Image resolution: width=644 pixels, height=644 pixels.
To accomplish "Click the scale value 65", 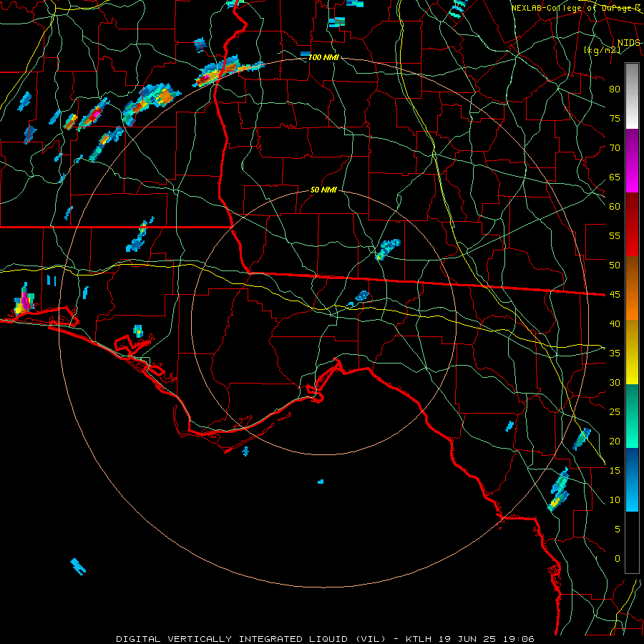I will tap(615, 177).
